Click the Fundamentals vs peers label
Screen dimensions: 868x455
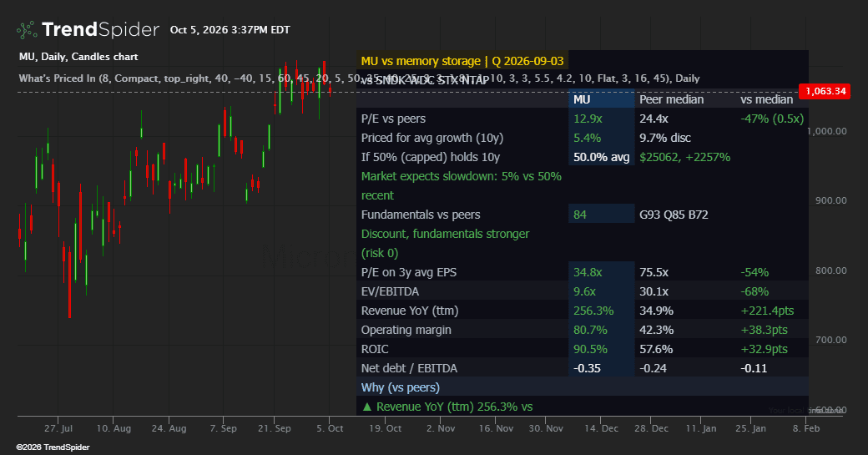421,215
